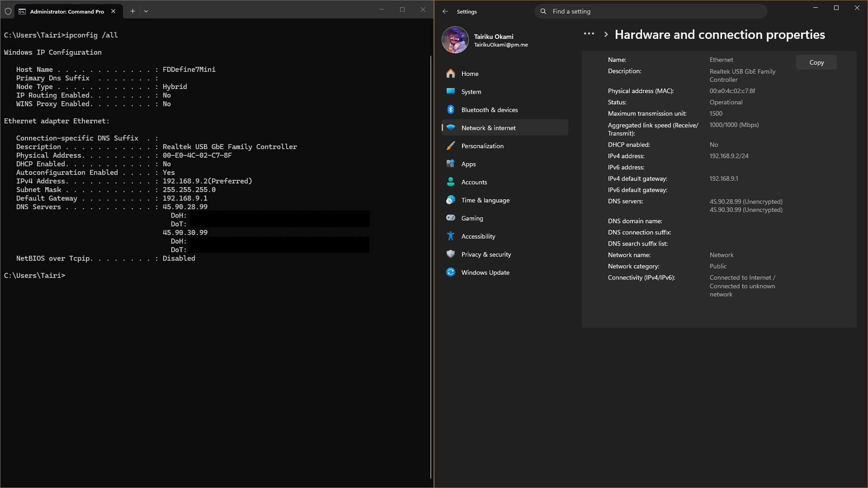Image resolution: width=868 pixels, height=488 pixels.
Task: Select the Administrator: Command Prompt tab
Action: (x=67, y=11)
